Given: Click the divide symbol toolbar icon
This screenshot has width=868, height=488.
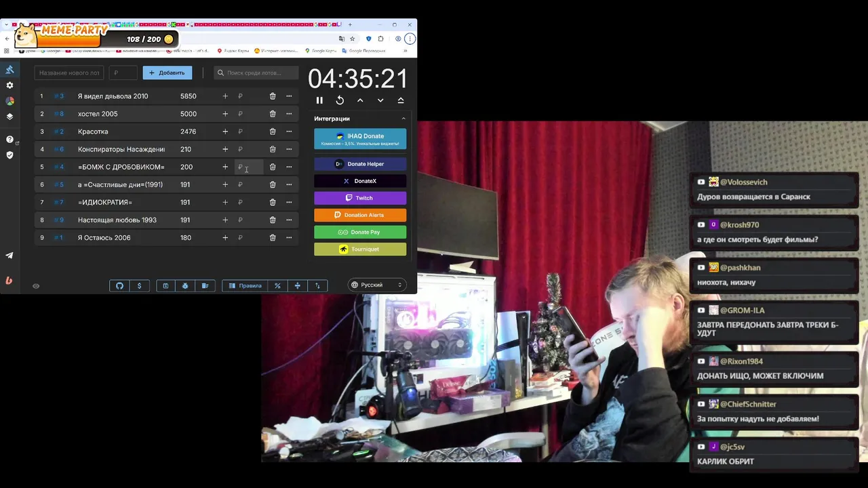Looking at the screenshot, I should pyautogui.click(x=297, y=286).
